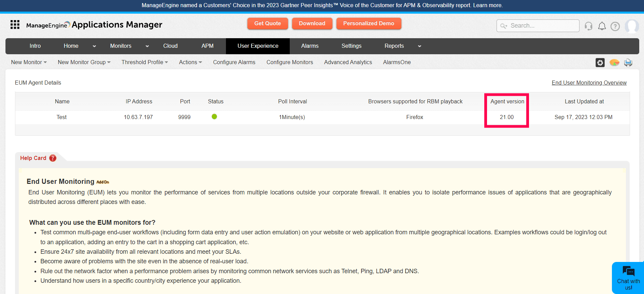Click the red Help Card question icon
Viewport: 644px width, 294px height.
[53, 158]
